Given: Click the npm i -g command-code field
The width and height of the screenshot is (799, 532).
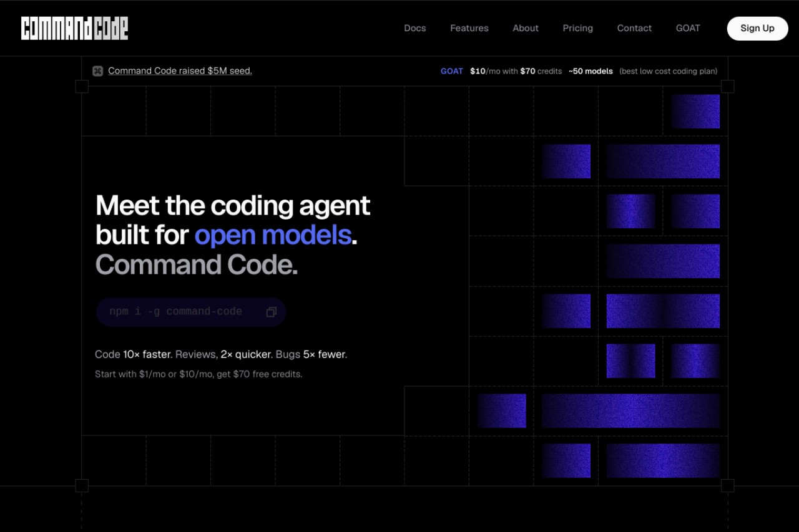Looking at the screenshot, I should tap(191, 312).
